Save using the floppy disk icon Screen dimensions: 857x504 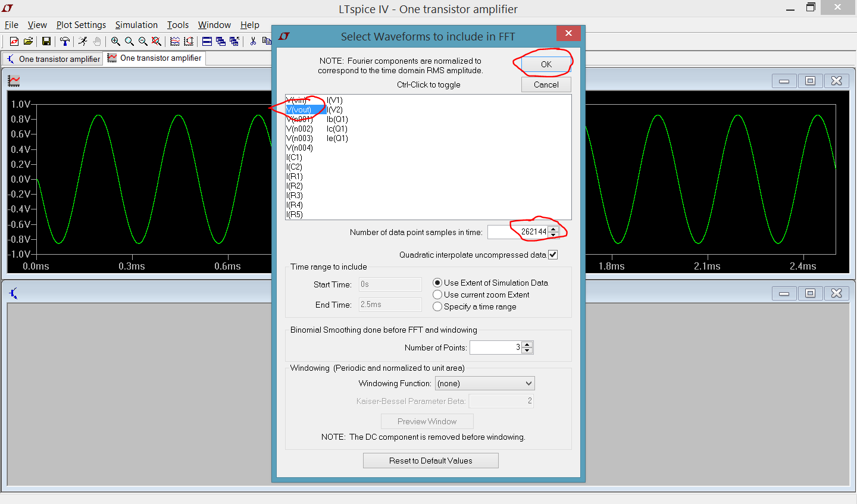click(x=46, y=41)
